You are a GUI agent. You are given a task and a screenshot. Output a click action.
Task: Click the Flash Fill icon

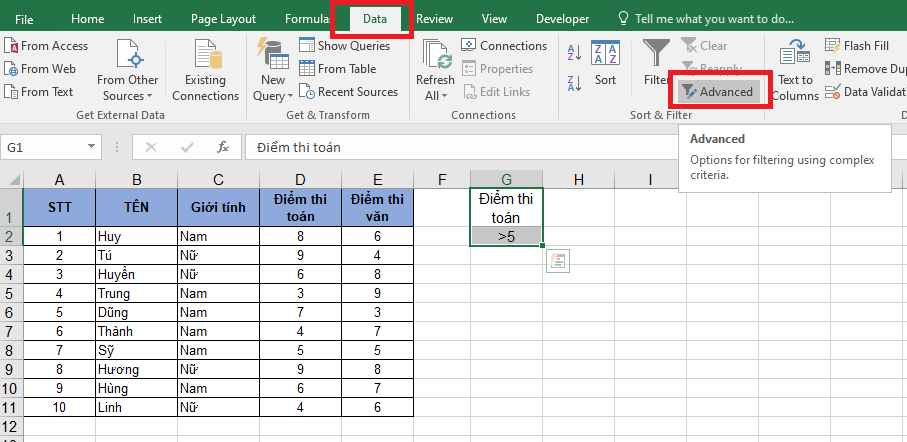pyautogui.click(x=833, y=46)
